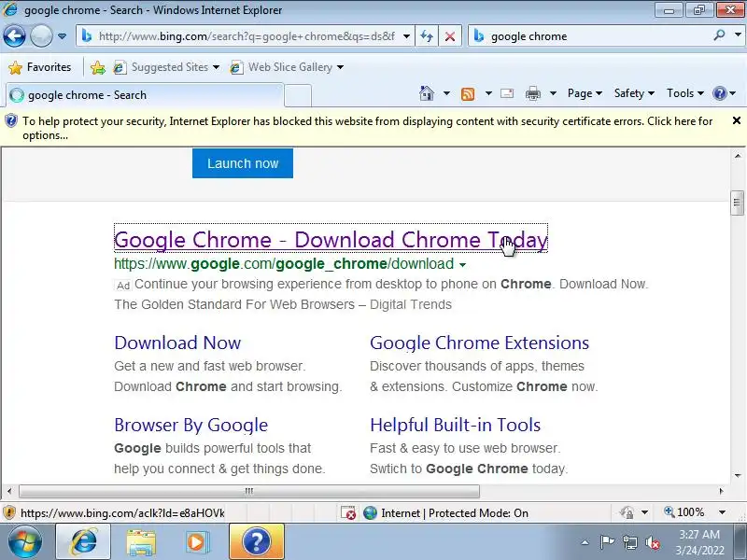
Task: Open the Favorites star button
Action: 39,67
